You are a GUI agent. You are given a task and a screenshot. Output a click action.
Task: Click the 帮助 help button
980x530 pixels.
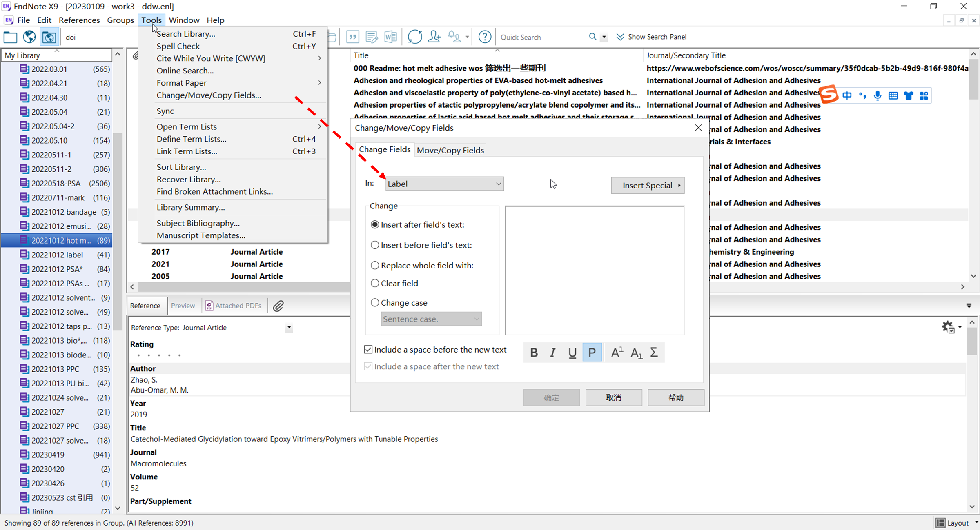click(676, 397)
